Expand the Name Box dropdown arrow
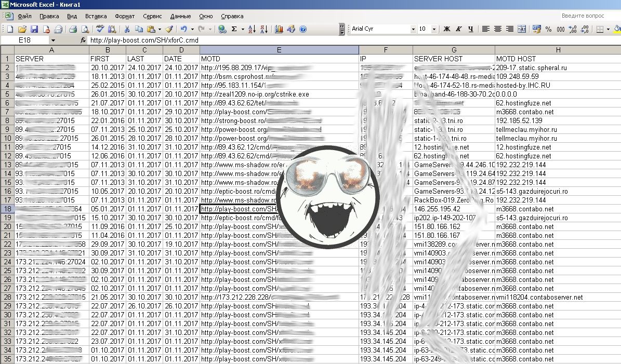The image size is (621, 364). [52, 40]
